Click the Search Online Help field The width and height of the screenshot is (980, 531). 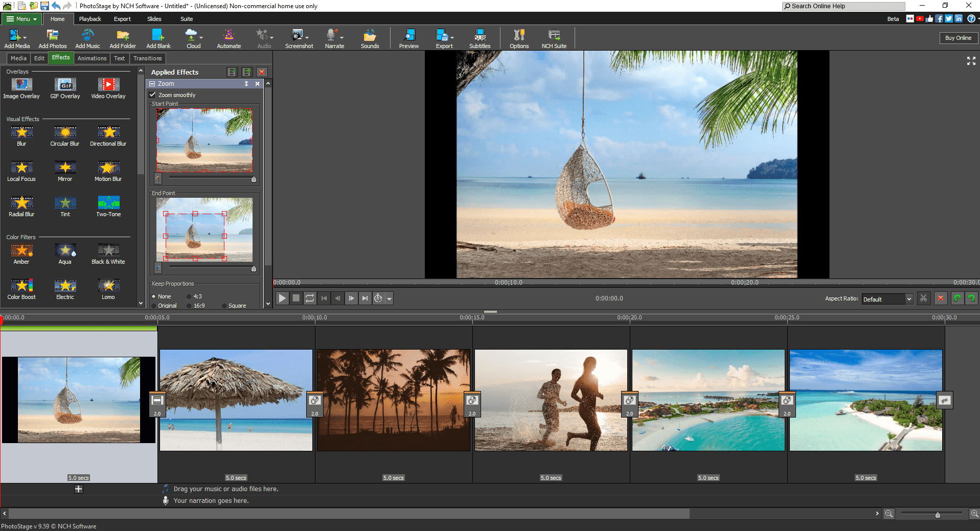point(844,6)
